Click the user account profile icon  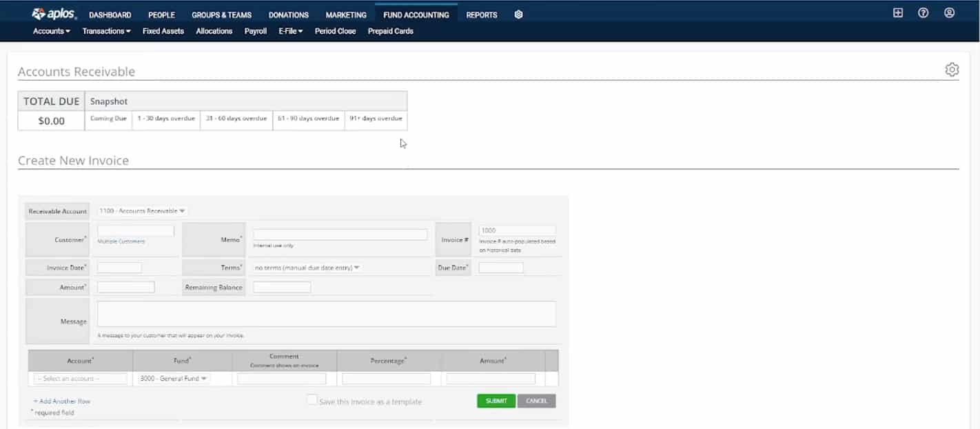coord(950,13)
